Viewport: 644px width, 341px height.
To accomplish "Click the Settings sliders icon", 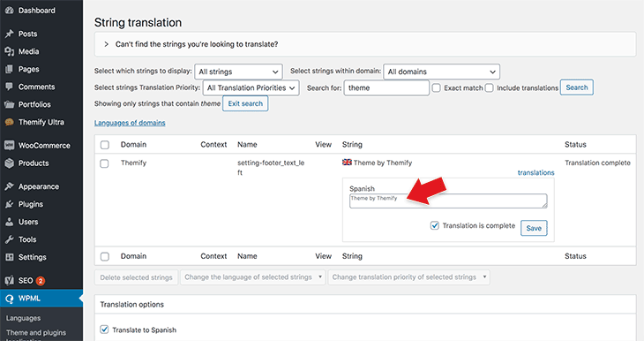I will [x=9, y=257].
